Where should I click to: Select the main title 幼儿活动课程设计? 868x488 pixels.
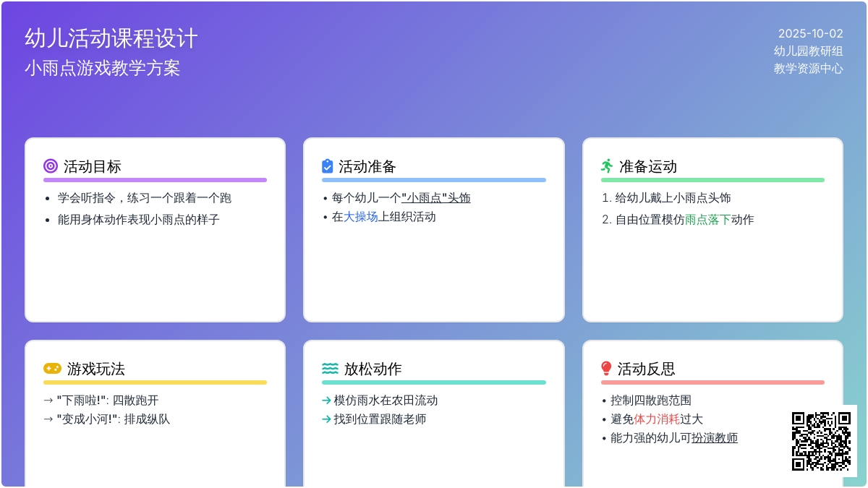(x=111, y=38)
